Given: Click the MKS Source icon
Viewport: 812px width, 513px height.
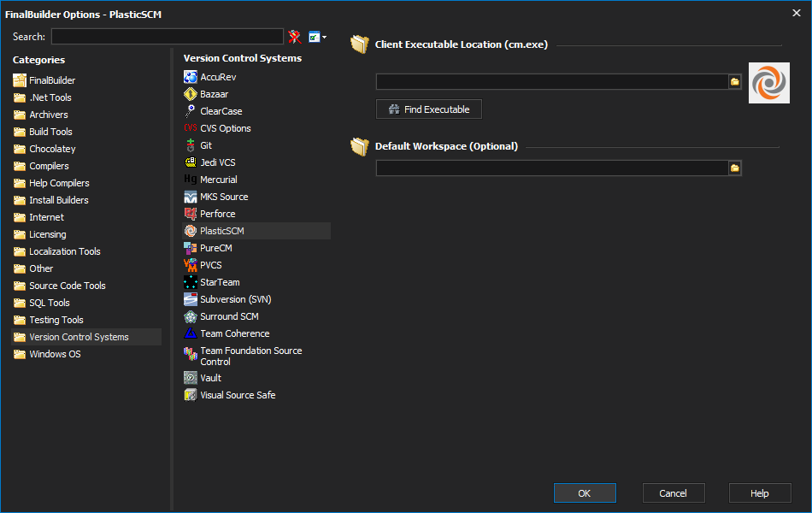Looking at the screenshot, I should tap(191, 197).
